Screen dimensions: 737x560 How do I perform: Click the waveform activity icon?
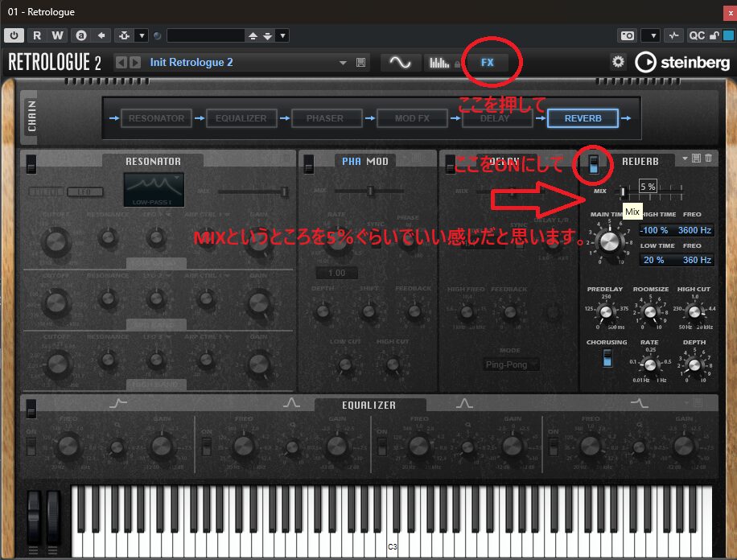coord(673,35)
